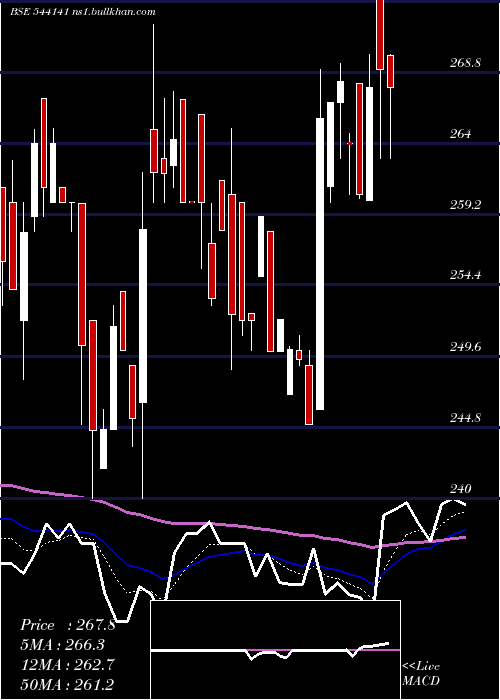Select the 268.8 price axis label
Image resolution: width=500 pixels, height=700 pixels.
pos(465,62)
